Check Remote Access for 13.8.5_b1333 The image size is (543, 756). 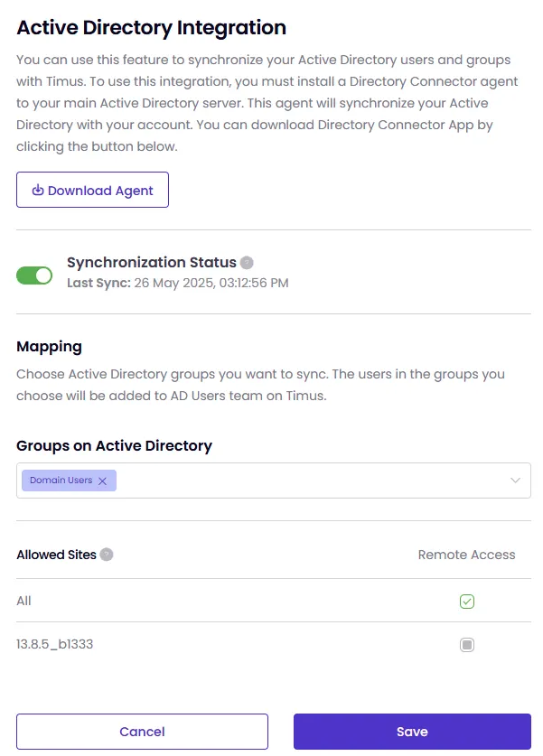(x=467, y=645)
